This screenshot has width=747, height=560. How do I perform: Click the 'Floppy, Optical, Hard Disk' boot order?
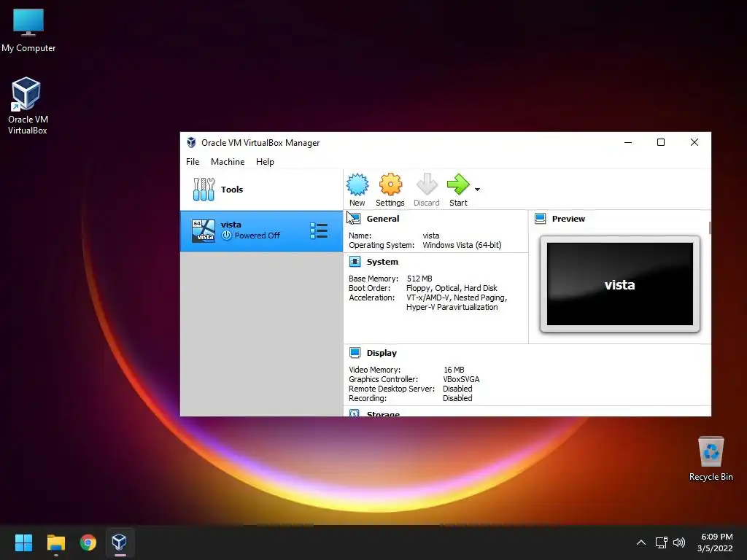(452, 288)
